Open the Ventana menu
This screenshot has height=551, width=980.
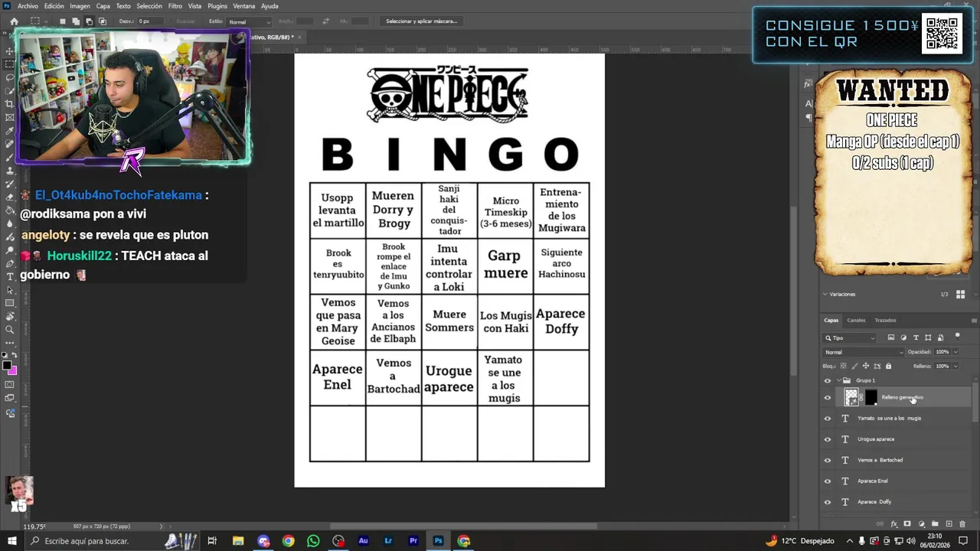coord(244,6)
